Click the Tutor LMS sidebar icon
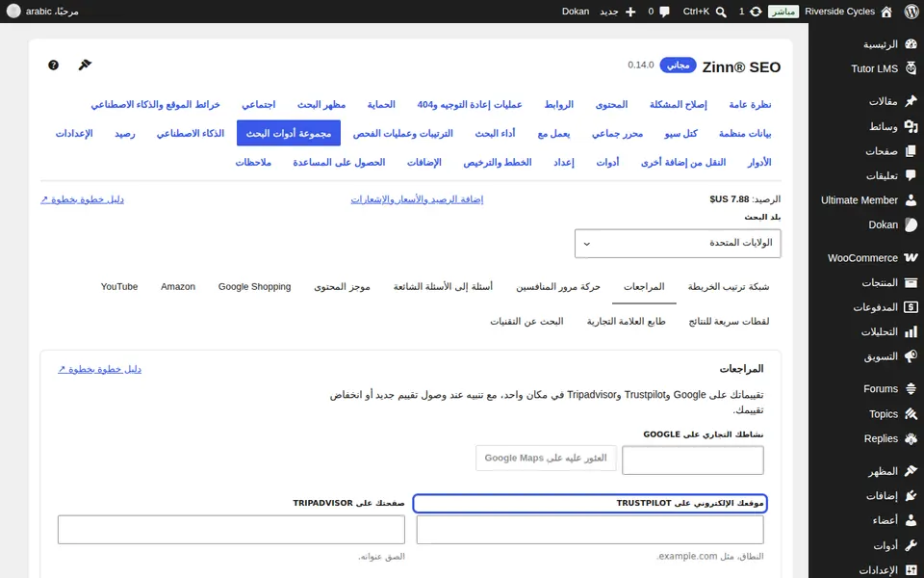Screen dimensions: 924x578 coord(911,68)
